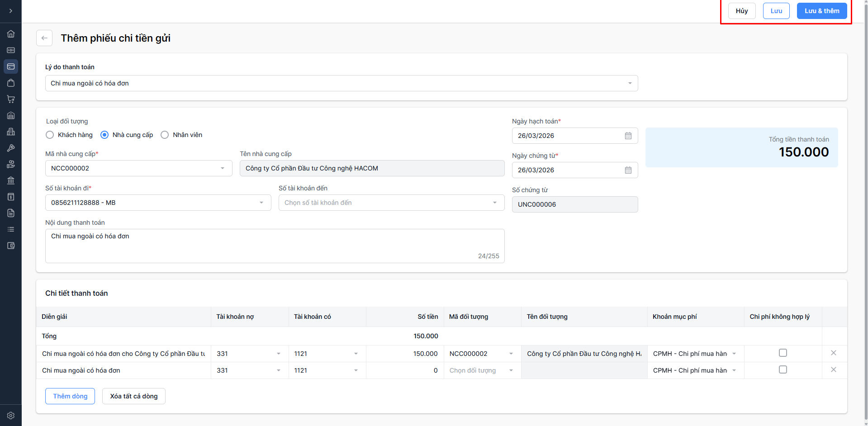The width and height of the screenshot is (868, 426).
Task: Expand the sidebar with the top chevron
Action: 11,11
